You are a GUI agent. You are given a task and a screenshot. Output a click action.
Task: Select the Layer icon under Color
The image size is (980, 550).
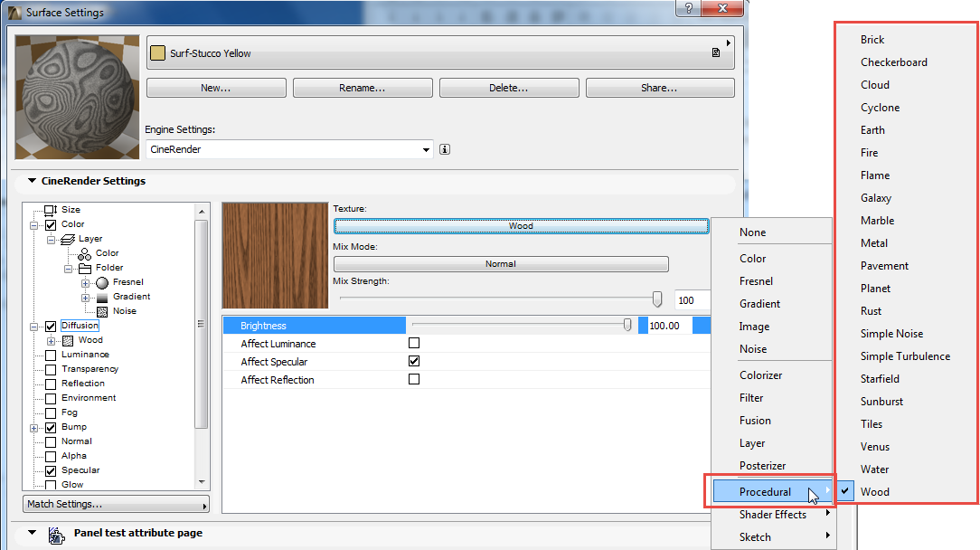[x=68, y=239]
